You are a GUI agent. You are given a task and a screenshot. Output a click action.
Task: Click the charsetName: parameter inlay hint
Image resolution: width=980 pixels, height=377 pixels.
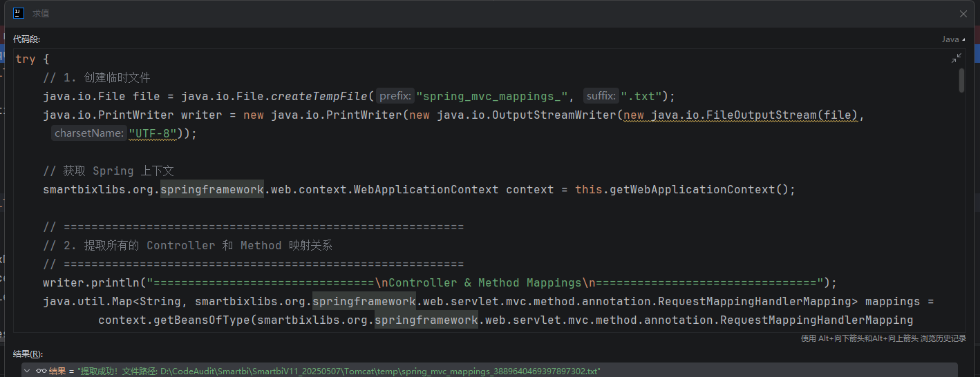click(x=88, y=133)
